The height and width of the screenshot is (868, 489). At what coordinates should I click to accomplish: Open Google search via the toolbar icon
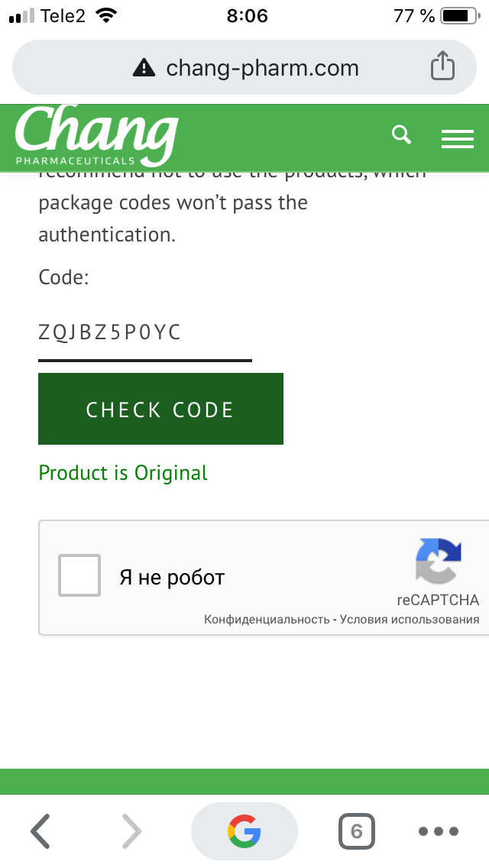pyautogui.click(x=244, y=831)
